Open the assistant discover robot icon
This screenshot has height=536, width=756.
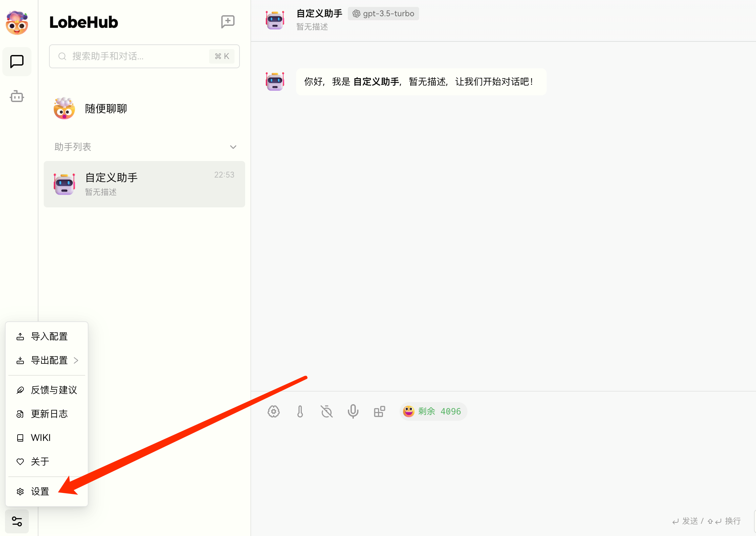tap(17, 96)
